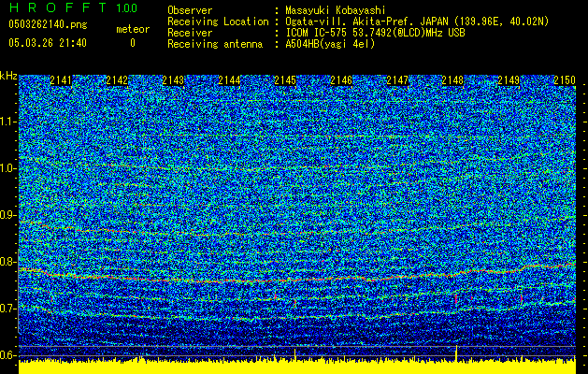This screenshot has width=588, height=374.
Task: Click the 2145 time marker
Action: (x=285, y=80)
